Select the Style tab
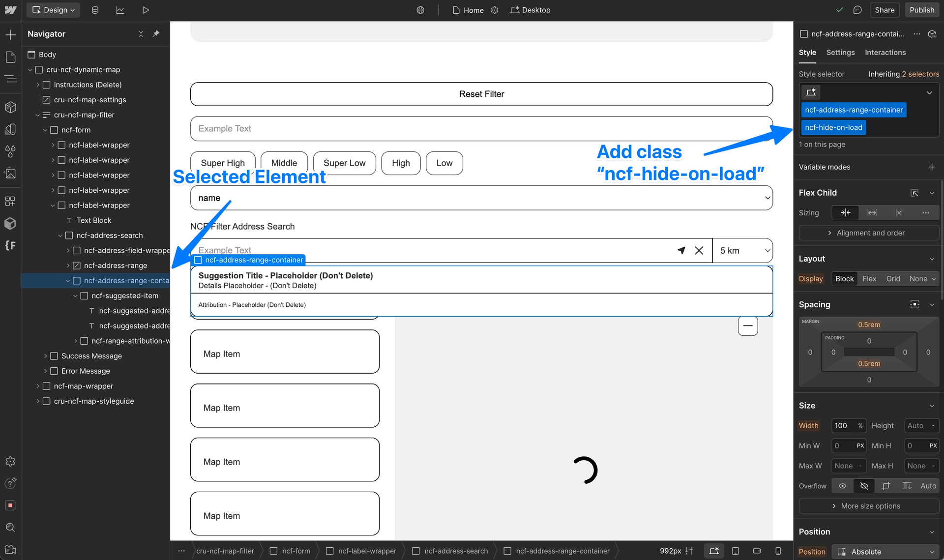This screenshot has height=560, width=944. tap(807, 52)
